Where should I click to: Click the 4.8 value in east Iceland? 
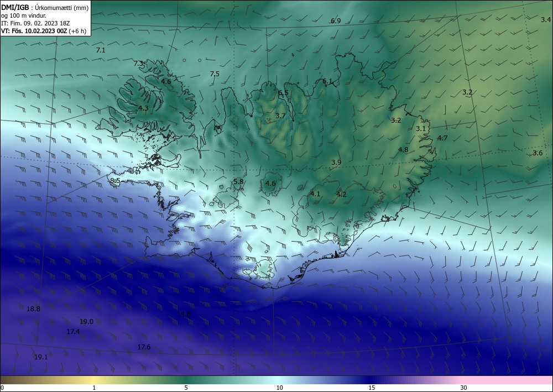pos(403,150)
